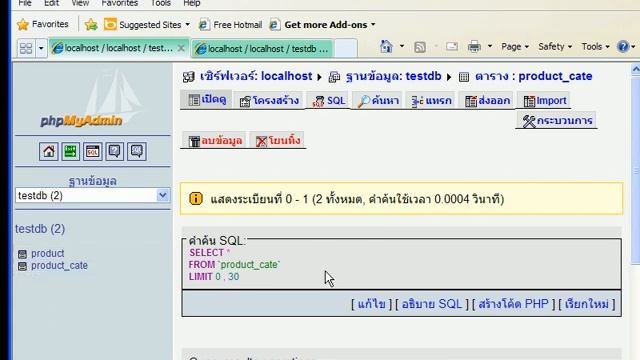
Task: Open the Page menu dropdown
Action: pos(515,47)
